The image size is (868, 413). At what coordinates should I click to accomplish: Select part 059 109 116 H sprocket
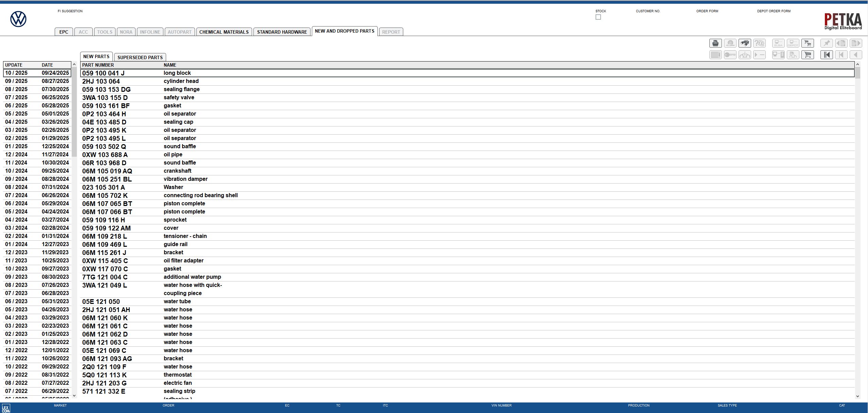pyautogui.click(x=467, y=220)
